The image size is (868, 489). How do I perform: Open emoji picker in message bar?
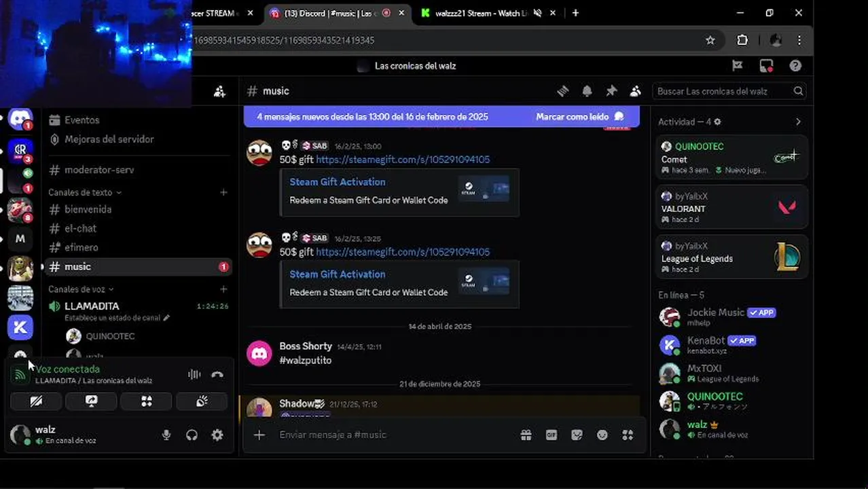click(602, 435)
